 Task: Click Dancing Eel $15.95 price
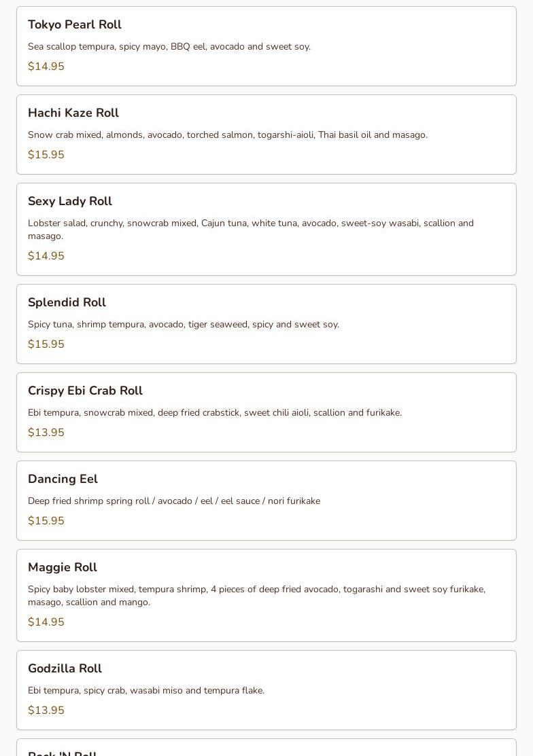click(x=46, y=521)
